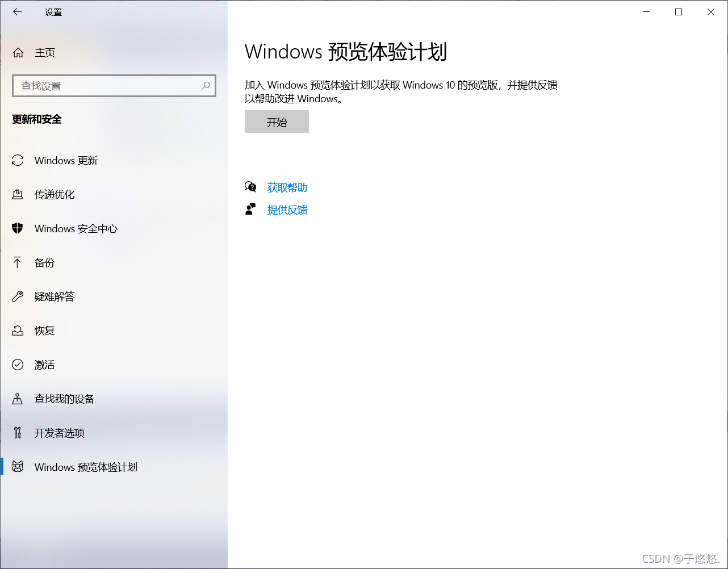Click the 疑难解答 wrench icon
Image resolution: width=728 pixels, height=569 pixels.
point(18,296)
